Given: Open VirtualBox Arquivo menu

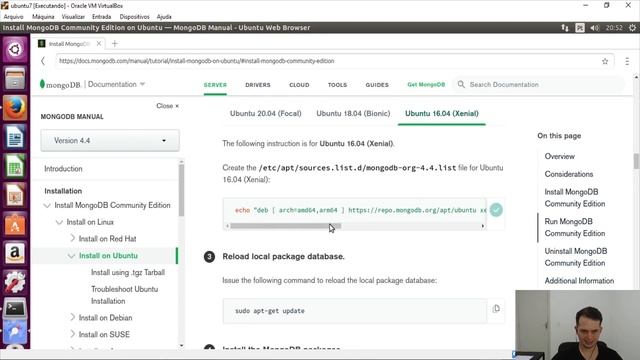Looking at the screenshot, I should click(13, 17).
